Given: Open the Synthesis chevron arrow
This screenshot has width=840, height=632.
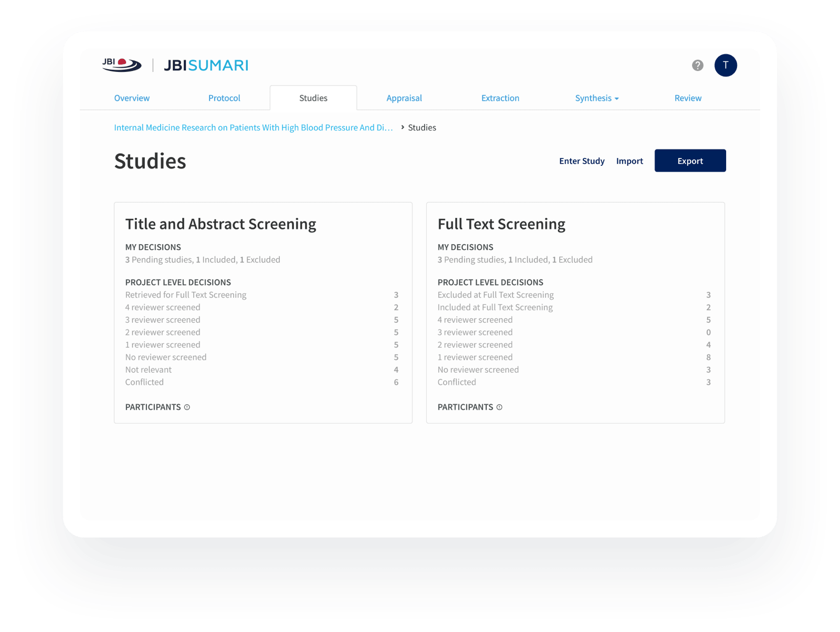Looking at the screenshot, I should [616, 98].
